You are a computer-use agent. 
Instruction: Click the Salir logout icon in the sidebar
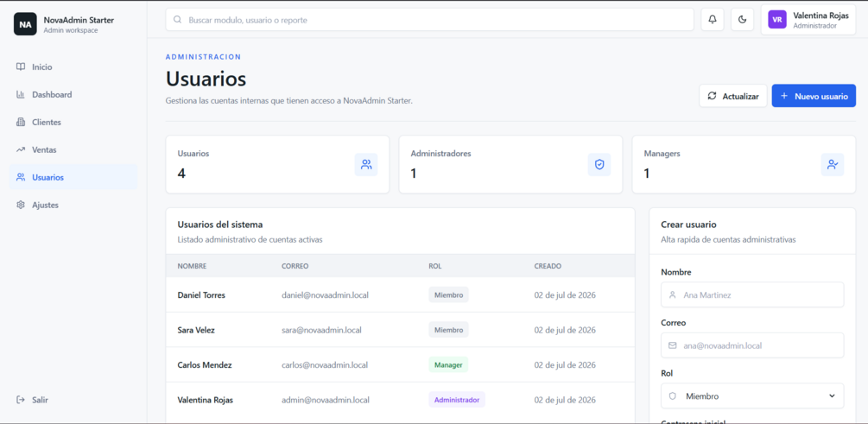pos(21,400)
